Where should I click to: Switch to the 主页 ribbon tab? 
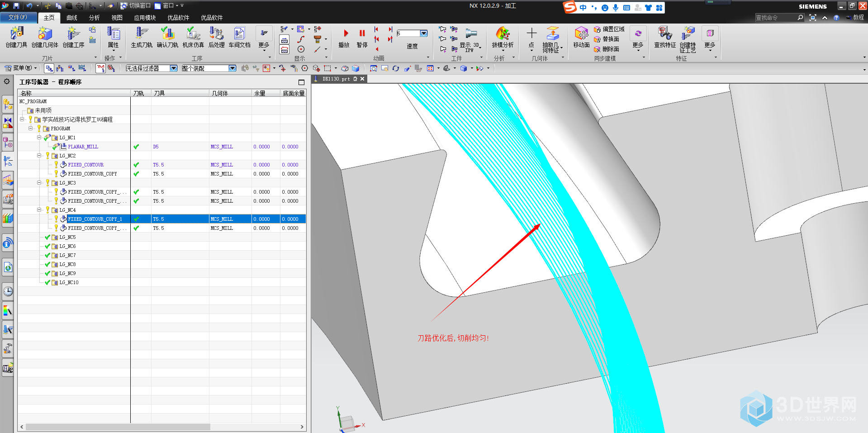pyautogui.click(x=49, y=18)
